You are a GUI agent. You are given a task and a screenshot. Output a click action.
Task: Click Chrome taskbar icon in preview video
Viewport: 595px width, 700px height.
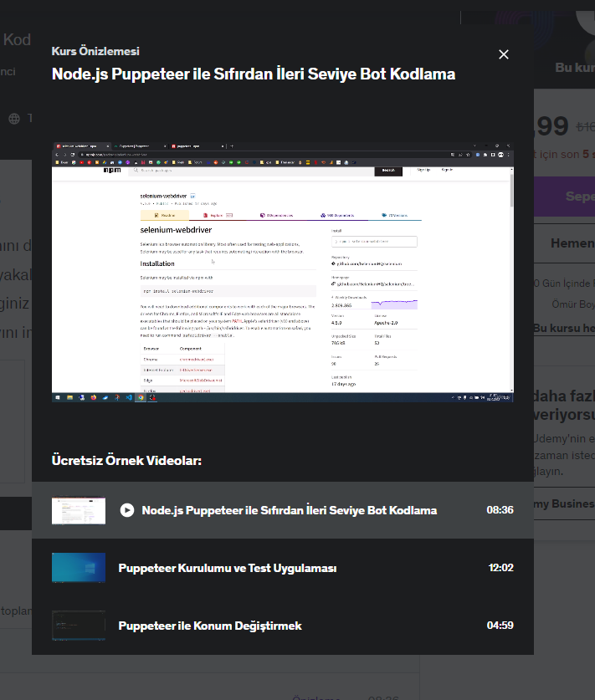(x=141, y=397)
